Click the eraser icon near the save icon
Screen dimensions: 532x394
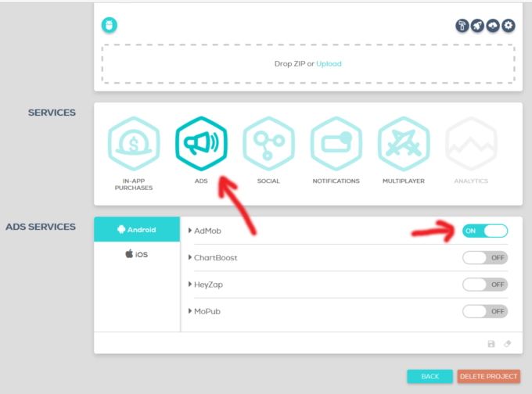[508, 344]
